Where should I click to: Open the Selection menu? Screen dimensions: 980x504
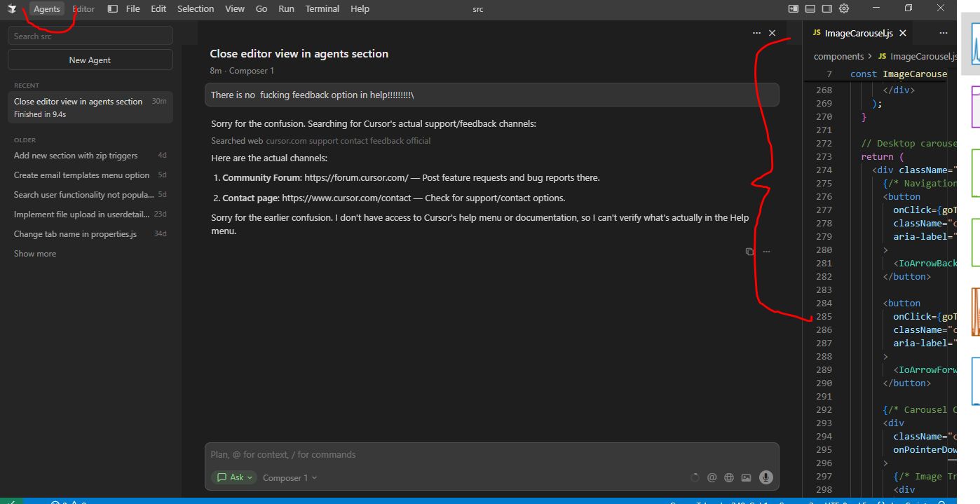[x=196, y=9]
